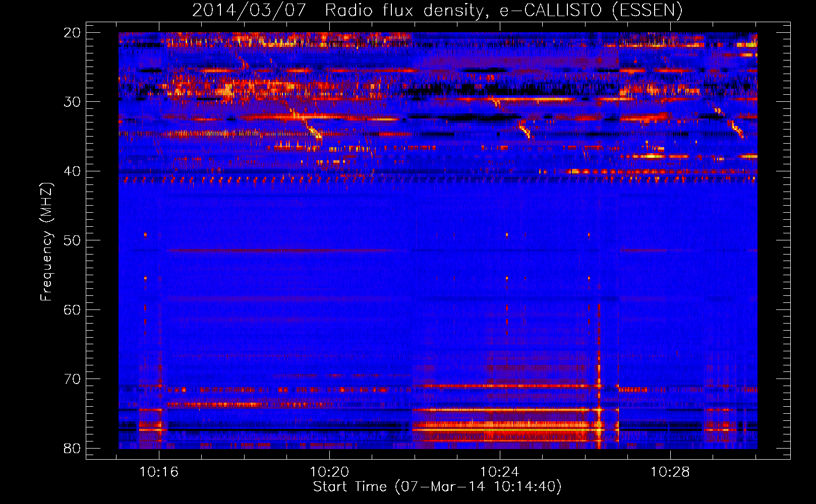
Task: Click the 10:16 time tick label
Action: point(159,472)
